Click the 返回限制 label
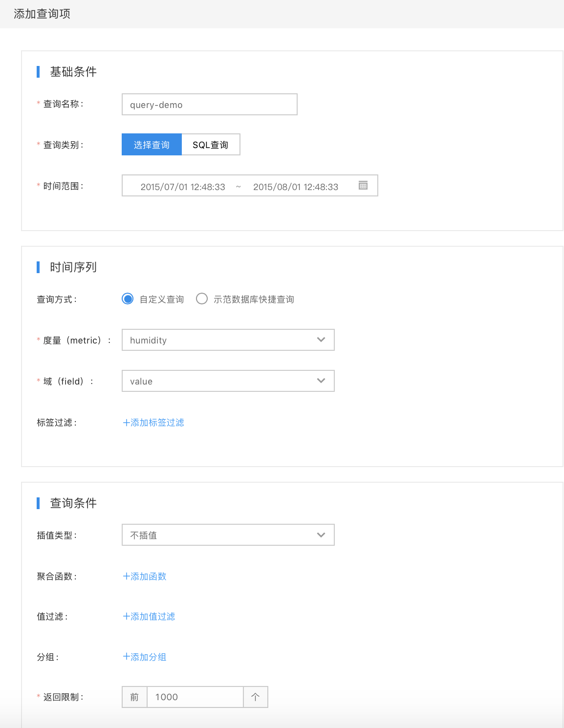 (63, 697)
